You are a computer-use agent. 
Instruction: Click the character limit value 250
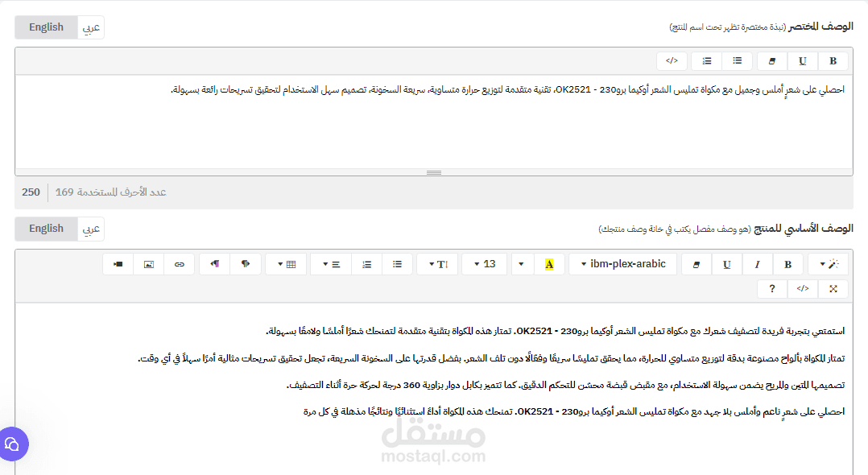pyautogui.click(x=31, y=192)
